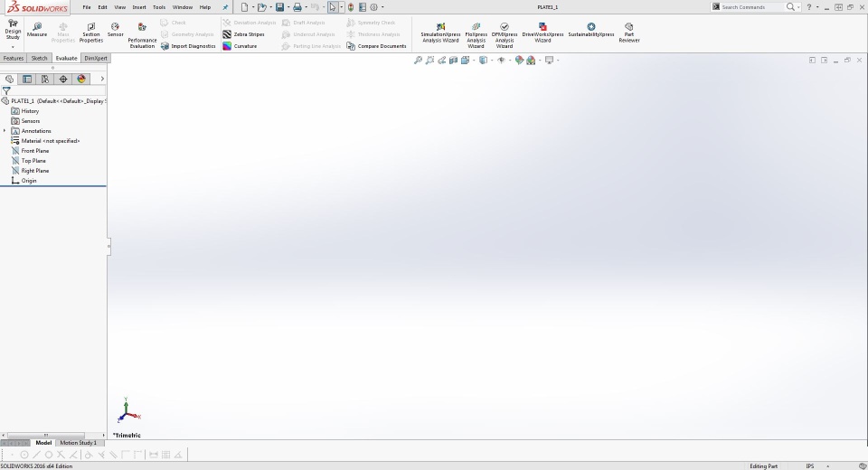Open Compare Documents tool
Image resolution: width=868 pixels, height=470 pixels.
pyautogui.click(x=376, y=46)
